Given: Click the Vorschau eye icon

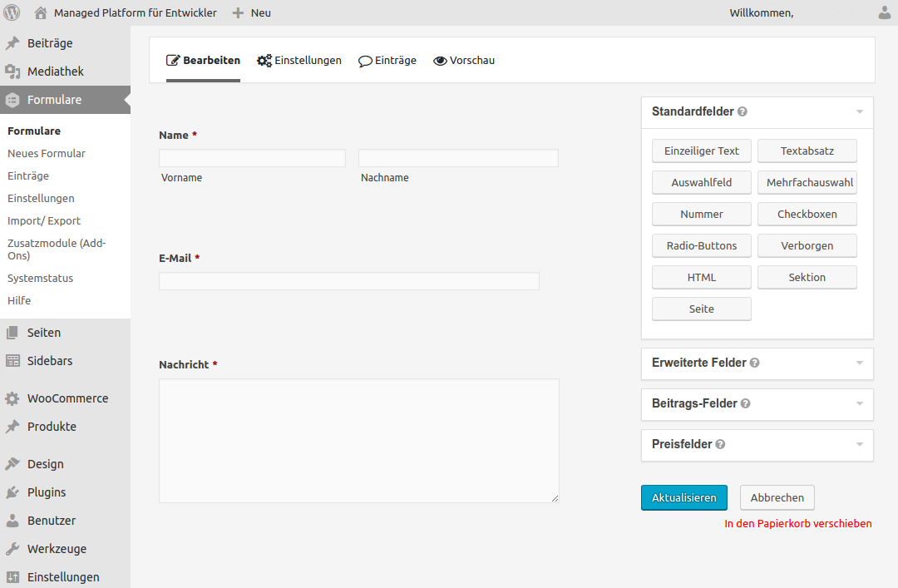Looking at the screenshot, I should coord(440,61).
